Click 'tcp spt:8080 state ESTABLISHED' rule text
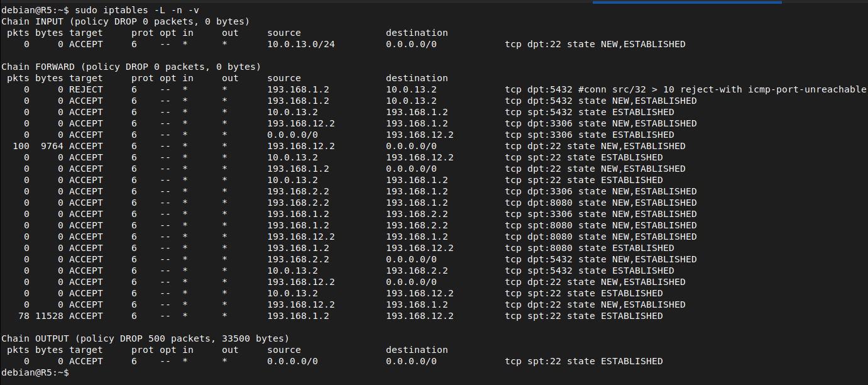 coord(590,248)
